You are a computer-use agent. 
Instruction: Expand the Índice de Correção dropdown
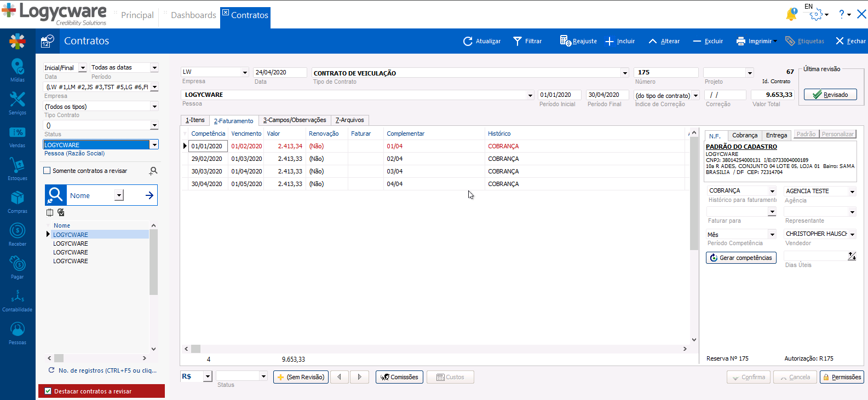(695, 95)
